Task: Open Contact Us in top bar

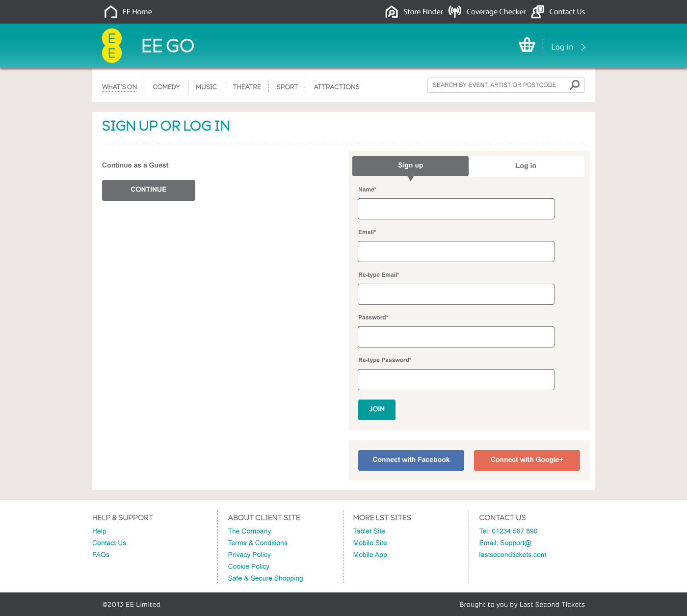Action: (x=567, y=12)
